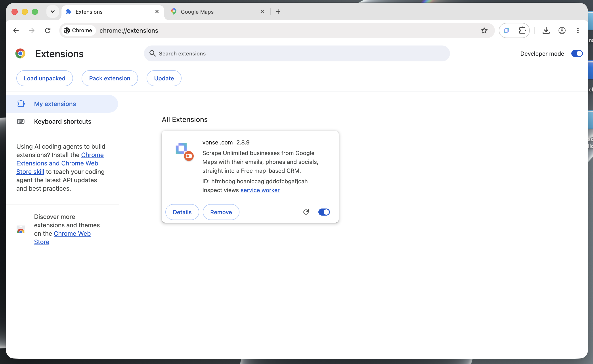Viewport: 593px width, 364px height.
Task: Bookmark this page with the star icon
Action: click(x=484, y=30)
